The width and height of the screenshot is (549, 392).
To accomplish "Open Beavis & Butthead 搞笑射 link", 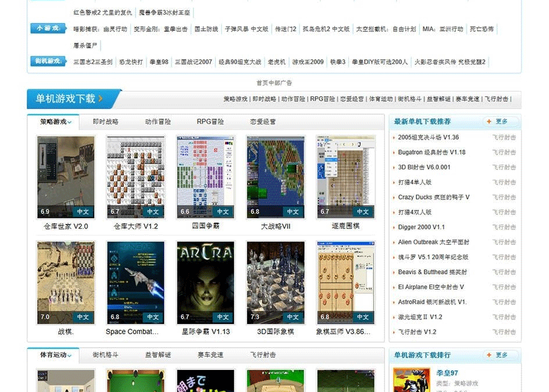I will click(433, 272).
